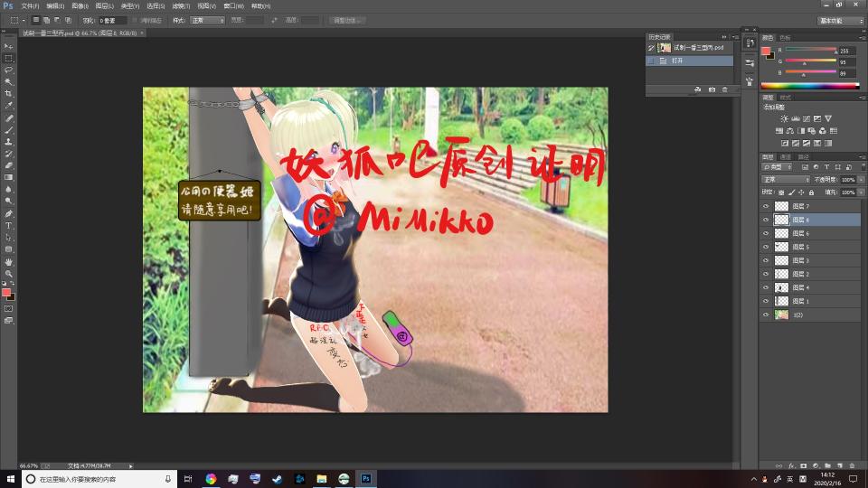This screenshot has width=868, height=488.
Task: Open the 选择(S) menu
Action: [x=156, y=6]
